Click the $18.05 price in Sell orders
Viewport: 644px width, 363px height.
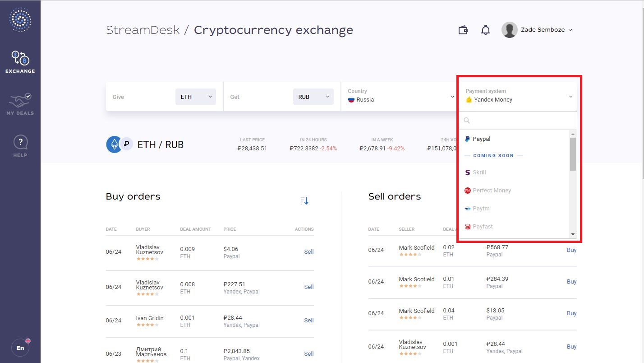tap(496, 311)
